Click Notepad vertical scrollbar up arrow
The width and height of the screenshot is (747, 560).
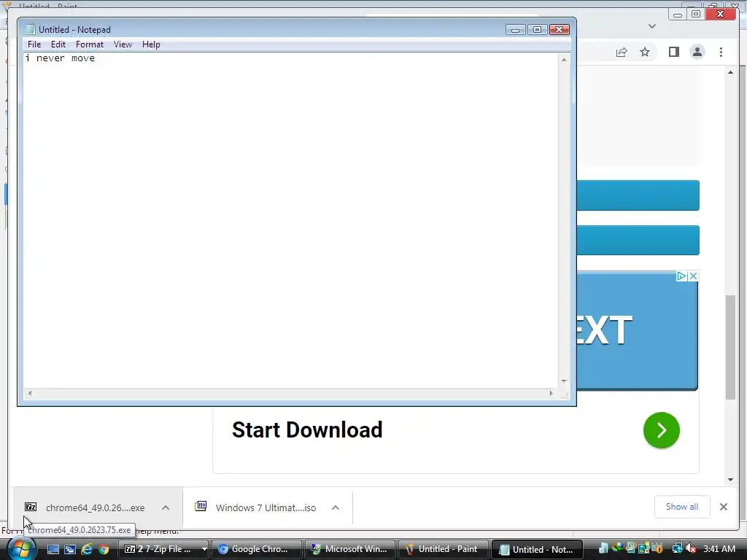click(564, 60)
